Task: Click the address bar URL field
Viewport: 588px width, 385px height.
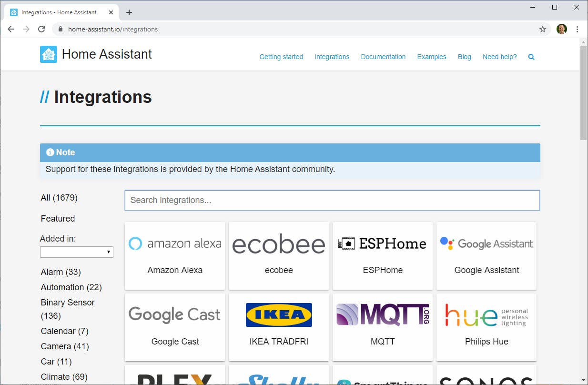Action: pos(286,29)
